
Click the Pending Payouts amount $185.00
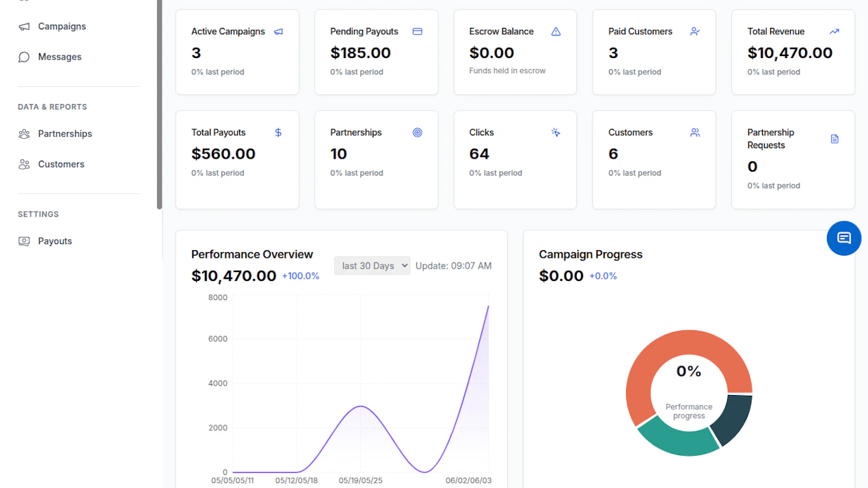361,53
